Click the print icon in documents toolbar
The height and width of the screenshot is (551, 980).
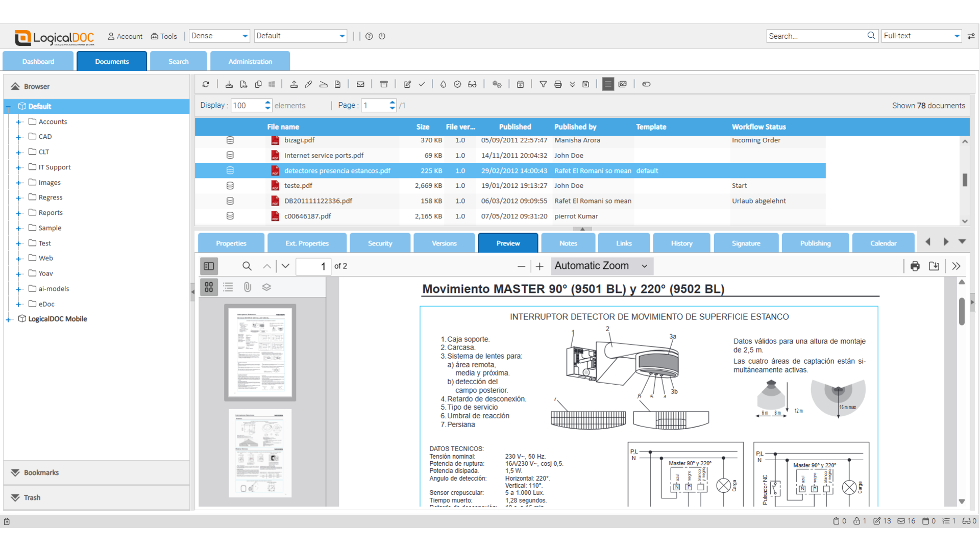[558, 84]
